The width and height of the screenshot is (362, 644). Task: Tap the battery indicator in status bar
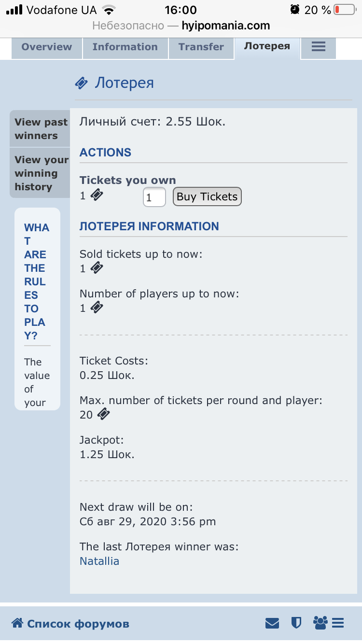(x=344, y=10)
